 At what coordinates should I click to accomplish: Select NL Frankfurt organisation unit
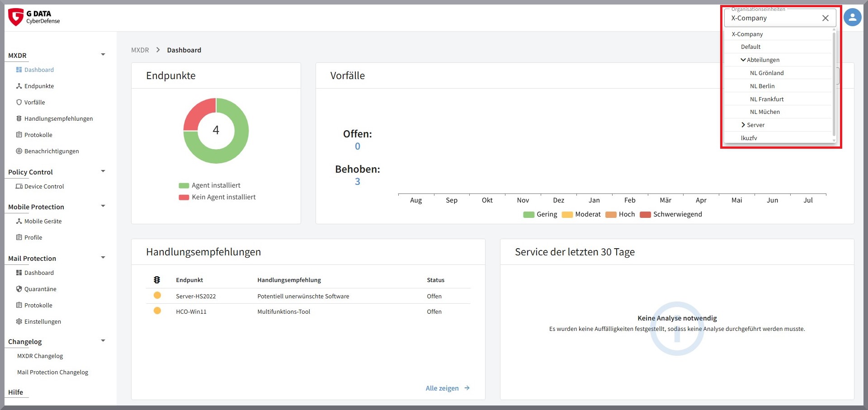[x=778, y=99]
